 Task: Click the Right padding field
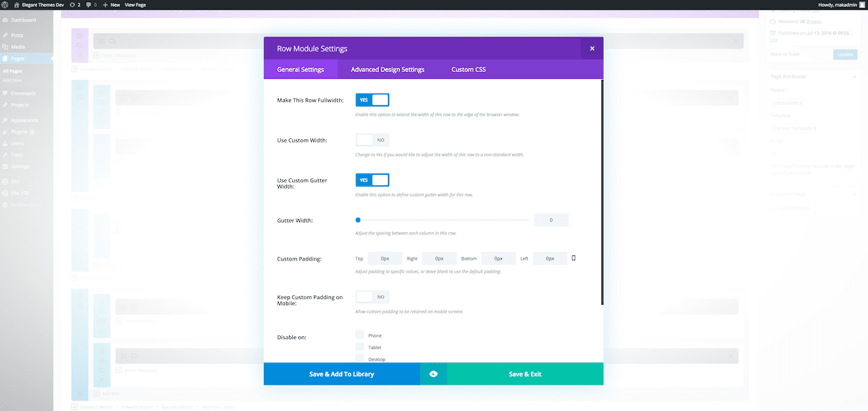[439, 258]
